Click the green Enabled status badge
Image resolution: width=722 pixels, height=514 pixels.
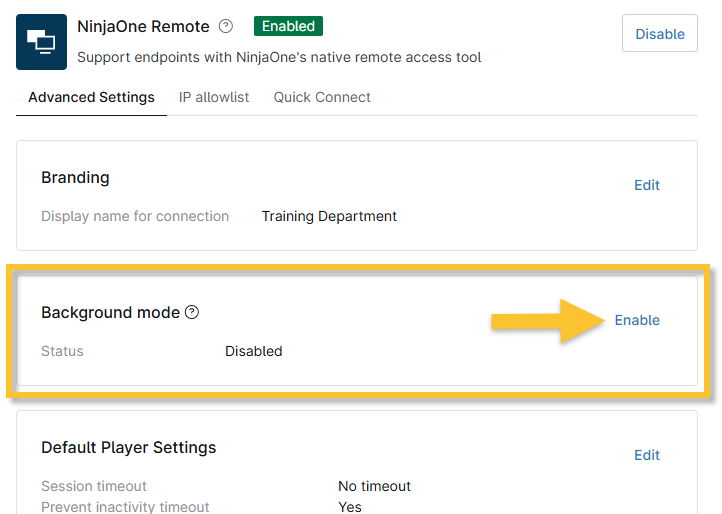[x=288, y=27]
